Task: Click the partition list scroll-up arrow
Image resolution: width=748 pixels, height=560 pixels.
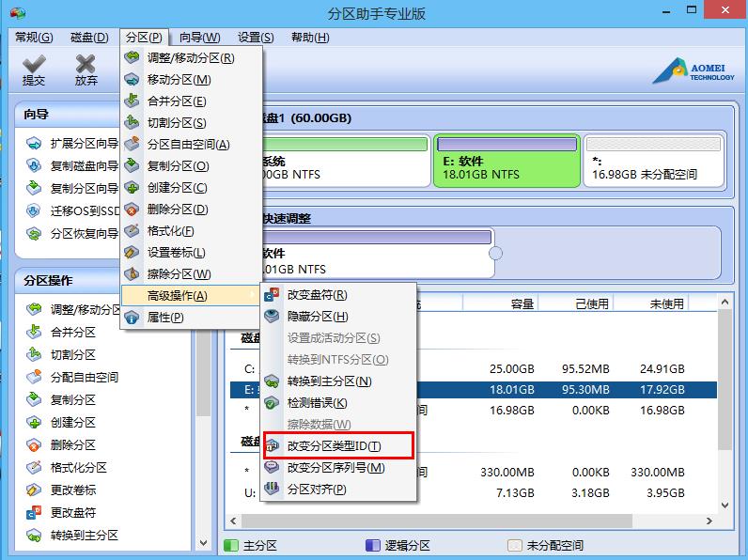Action: click(725, 302)
